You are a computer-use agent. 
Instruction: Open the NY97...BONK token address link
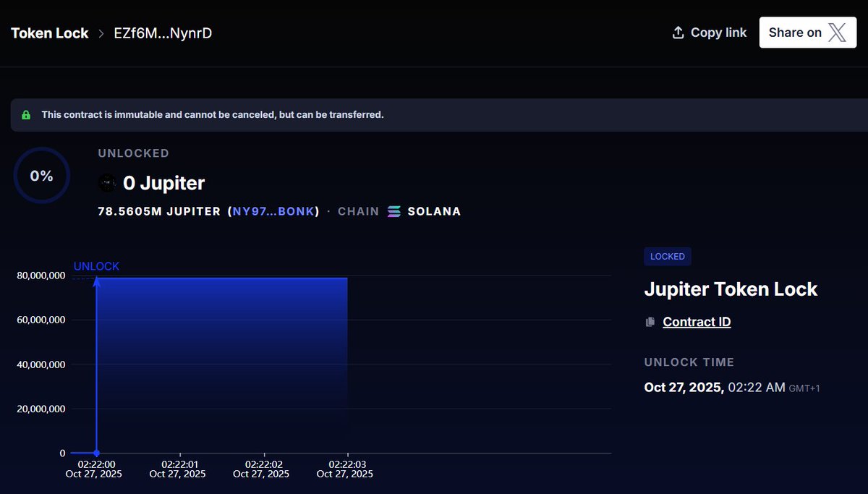(x=273, y=212)
